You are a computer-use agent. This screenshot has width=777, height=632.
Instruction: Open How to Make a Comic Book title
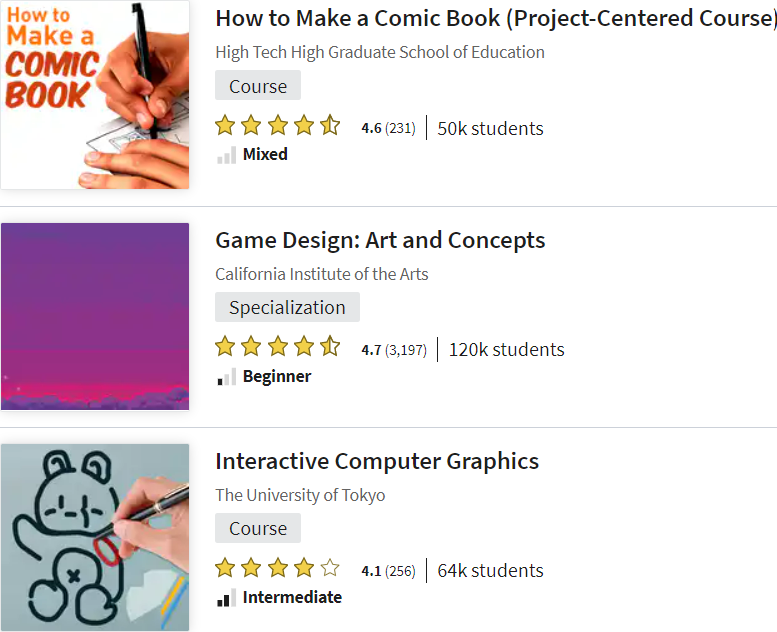(495, 19)
